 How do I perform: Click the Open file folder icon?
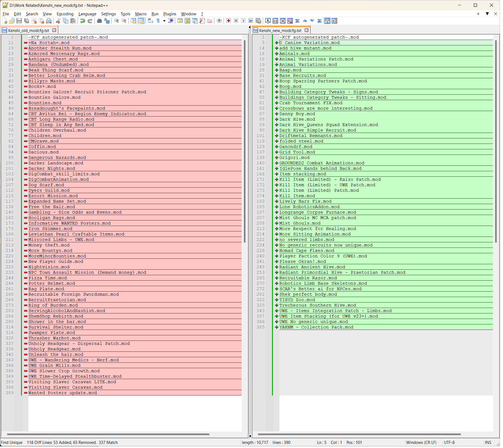[12, 21]
